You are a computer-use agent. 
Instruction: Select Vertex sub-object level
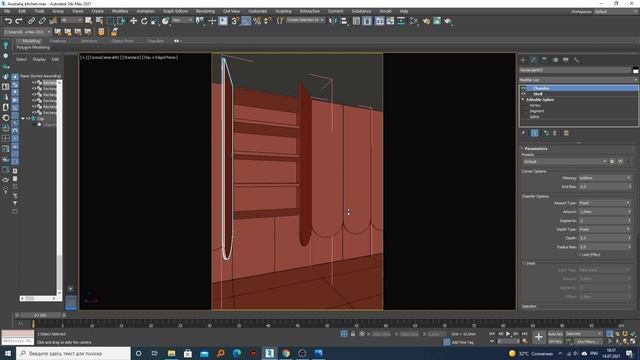tap(535, 105)
